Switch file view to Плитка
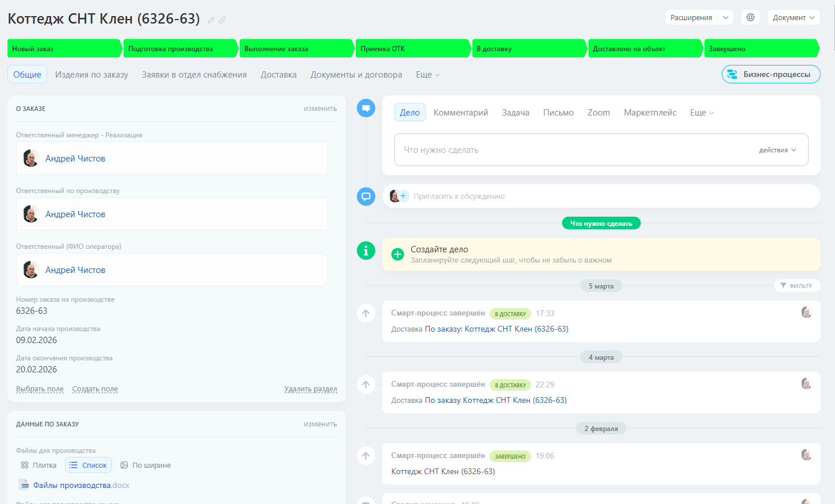Viewport: 835px width, 504px height. click(39, 465)
